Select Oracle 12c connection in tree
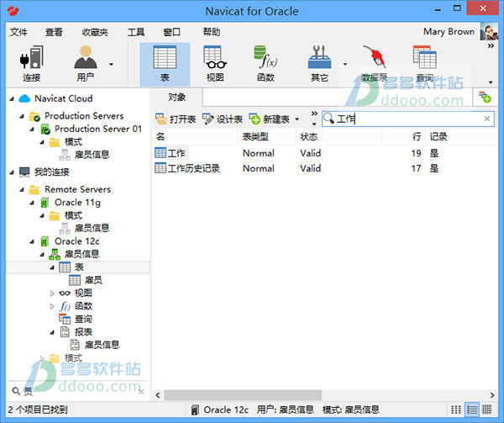Viewport: 504px width, 423px height. (76, 241)
